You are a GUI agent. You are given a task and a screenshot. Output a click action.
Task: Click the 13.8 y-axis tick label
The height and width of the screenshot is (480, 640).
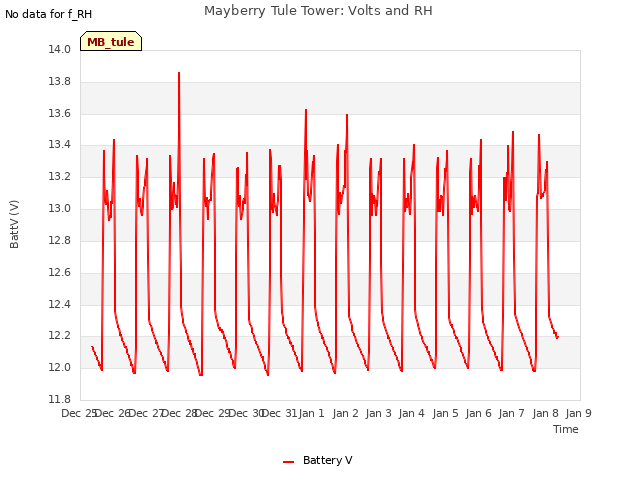[60, 82]
